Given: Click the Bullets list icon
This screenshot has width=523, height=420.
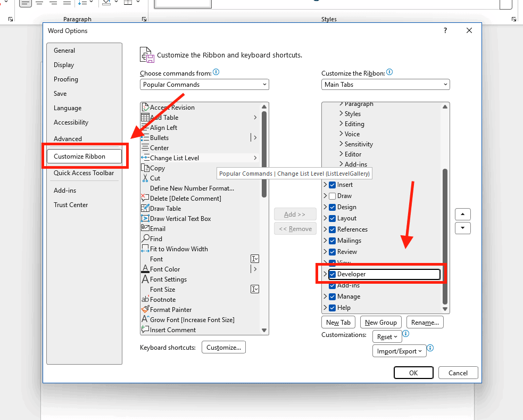Looking at the screenshot, I should point(145,138).
